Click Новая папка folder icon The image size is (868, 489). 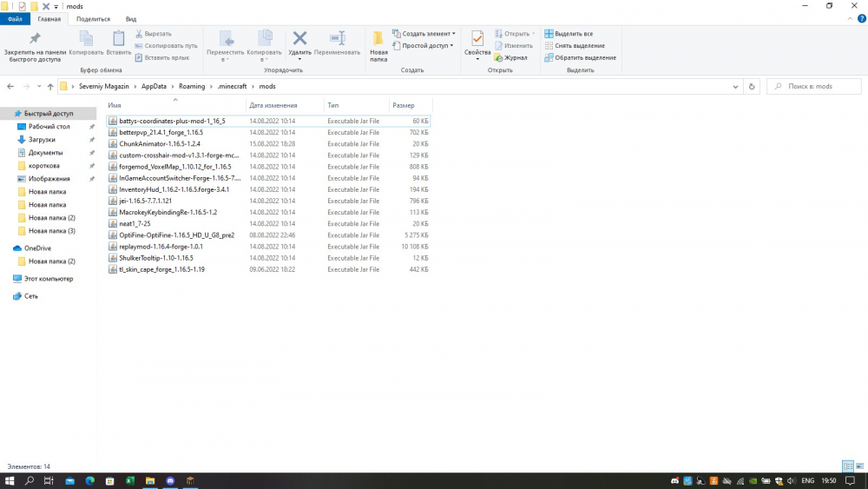tap(378, 38)
